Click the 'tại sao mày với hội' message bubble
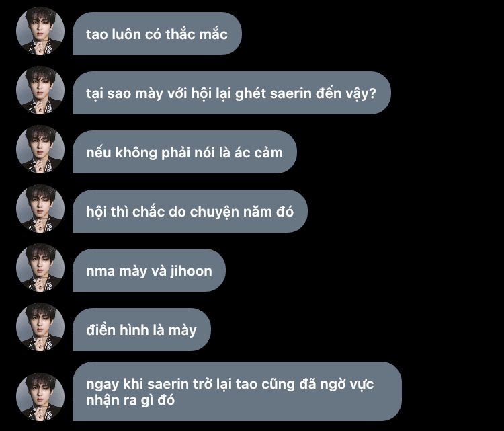 pyautogui.click(x=231, y=93)
